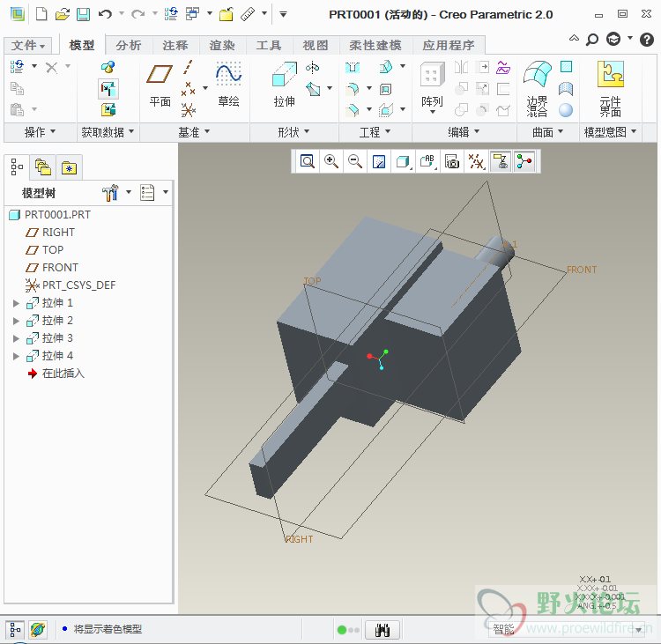Viewport: 661px width, 644px height.
Task: Open the model tree settings tool icon
Action: [110, 193]
